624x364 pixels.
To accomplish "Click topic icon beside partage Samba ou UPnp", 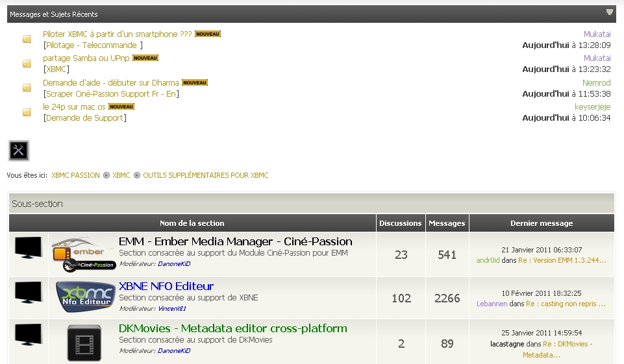I will 27,64.
